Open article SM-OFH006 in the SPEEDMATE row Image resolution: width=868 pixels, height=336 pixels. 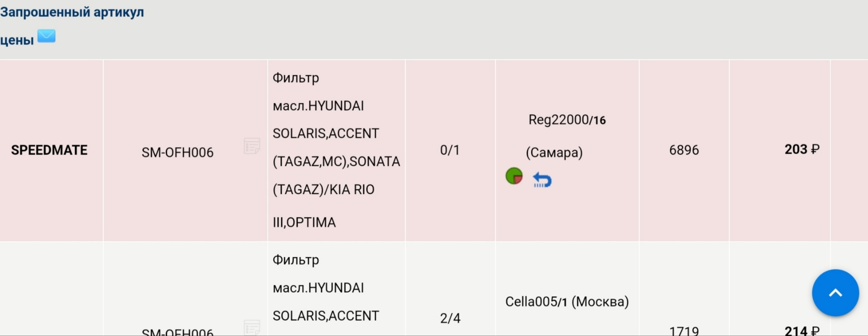tap(177, 153)
